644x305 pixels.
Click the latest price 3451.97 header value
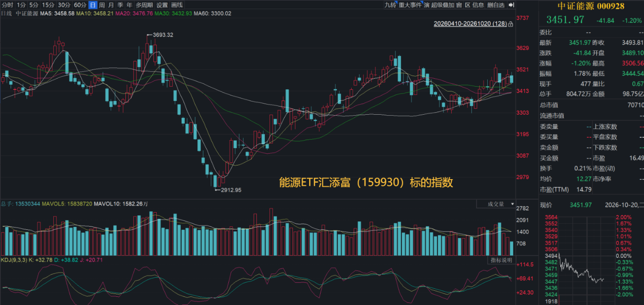pos(565,20)
